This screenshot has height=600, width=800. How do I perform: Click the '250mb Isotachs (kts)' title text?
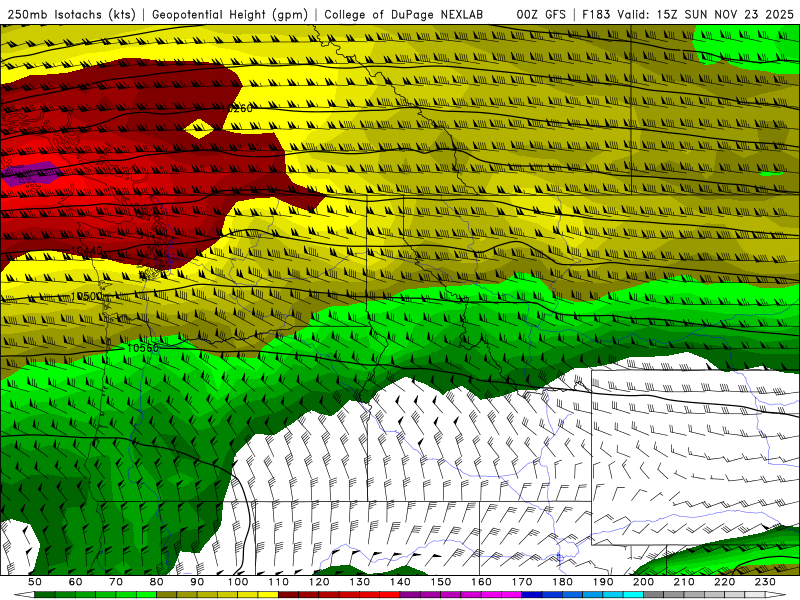point(71,15)
